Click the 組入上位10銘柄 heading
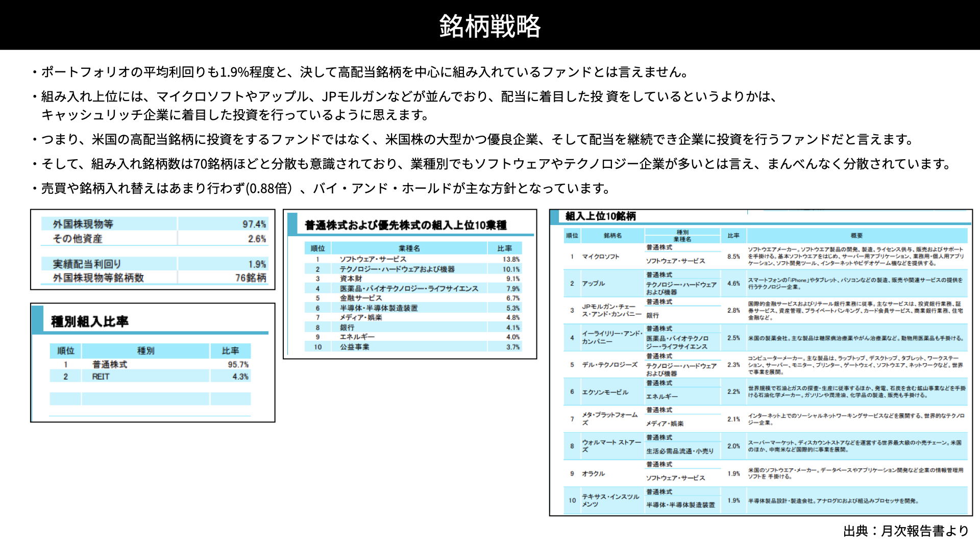Image resolution: width=980 pixels, height=551 pixels. click(600, 216)
